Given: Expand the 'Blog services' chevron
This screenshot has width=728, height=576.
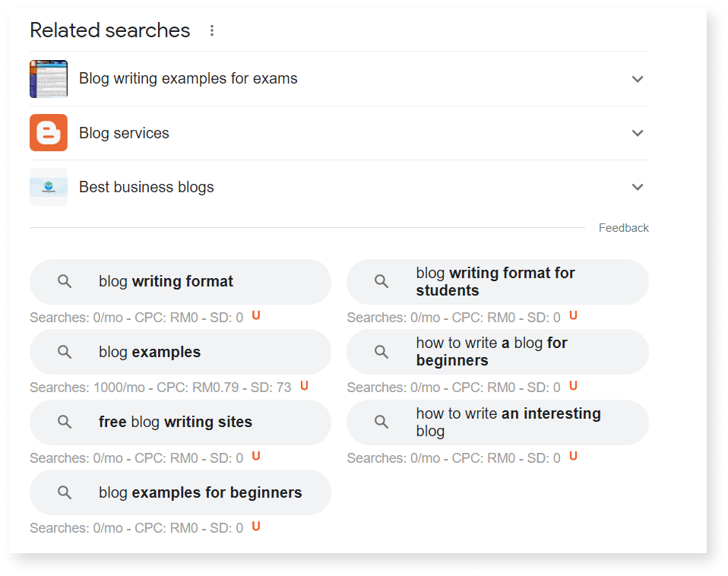Looking at the screenshot, I should tap(638, 132).
